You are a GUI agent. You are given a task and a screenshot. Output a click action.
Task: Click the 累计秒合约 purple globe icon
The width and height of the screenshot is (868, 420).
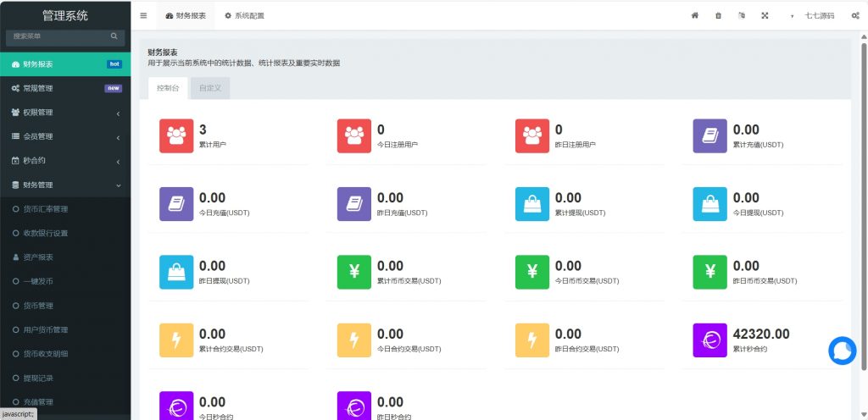point(710,340)
